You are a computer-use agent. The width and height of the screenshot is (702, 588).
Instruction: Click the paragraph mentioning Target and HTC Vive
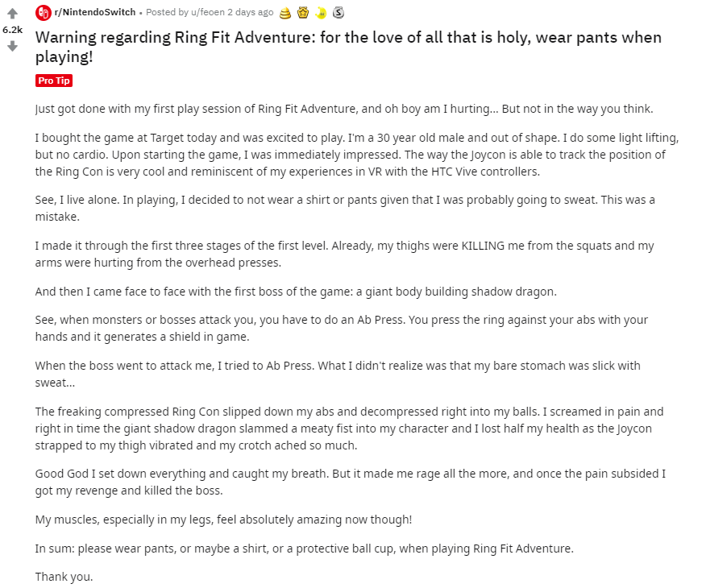357,155
